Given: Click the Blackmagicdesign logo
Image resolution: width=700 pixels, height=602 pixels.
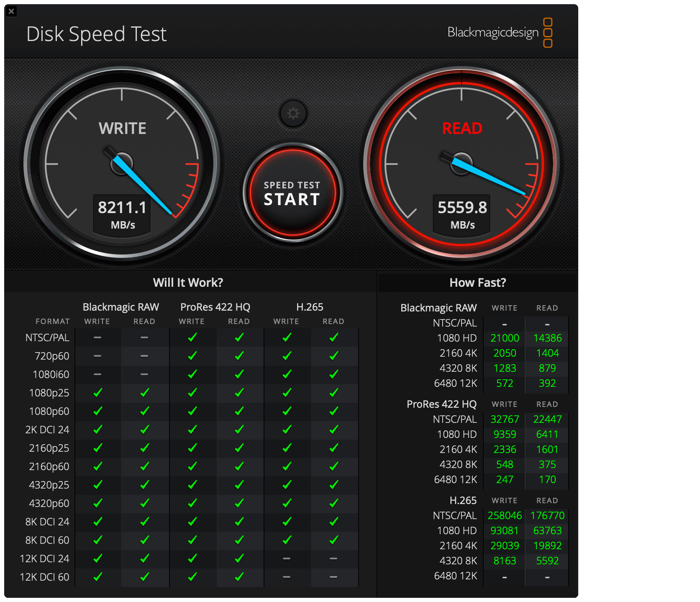Looking at the screenshot, I should click(x=500, y=33).
